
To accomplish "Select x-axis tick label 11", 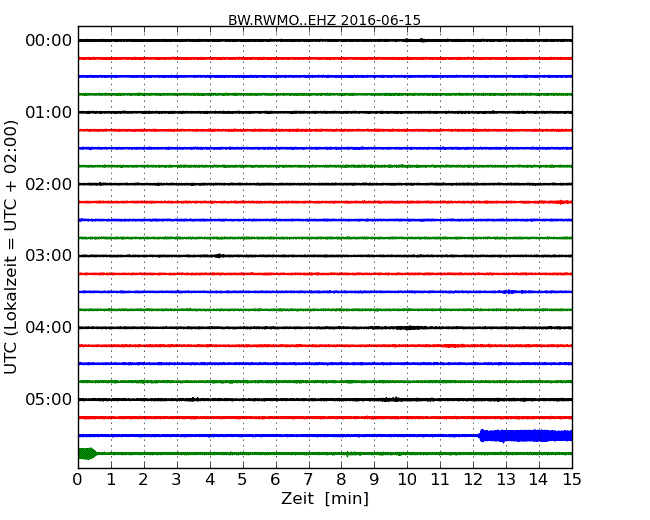I will (440, 480).
